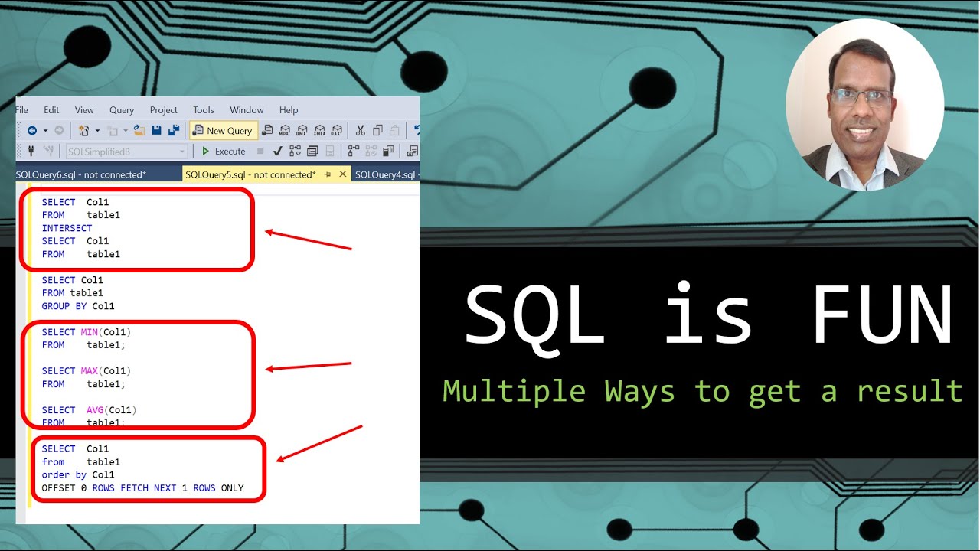980x551 pixels.
Task: Click the Copy icon
Action: 377,131
